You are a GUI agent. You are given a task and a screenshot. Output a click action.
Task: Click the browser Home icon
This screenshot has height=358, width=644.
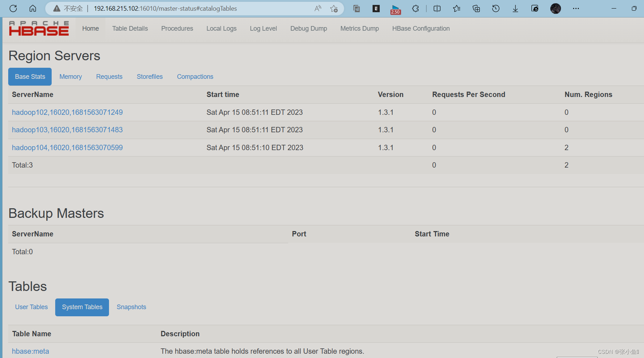33,8
